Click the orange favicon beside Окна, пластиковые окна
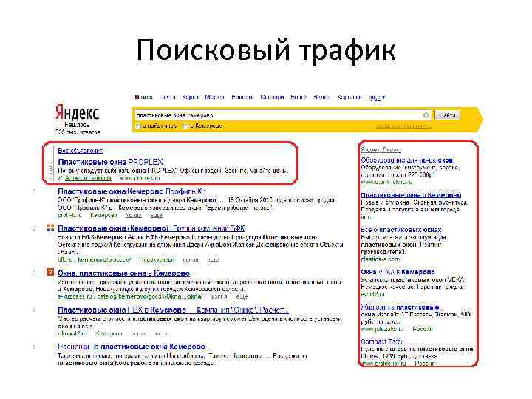 coord(50,272)
